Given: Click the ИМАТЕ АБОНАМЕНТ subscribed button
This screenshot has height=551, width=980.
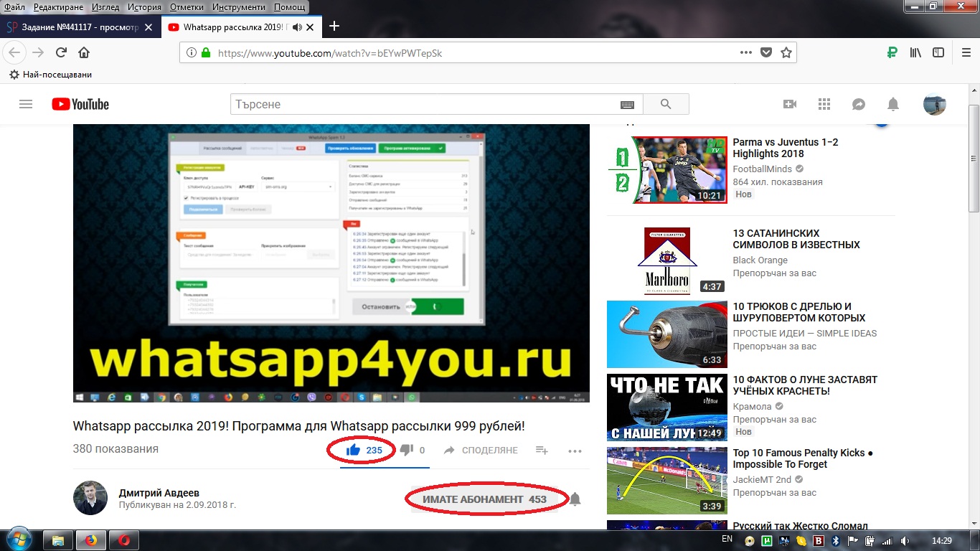Looking at the screenshot, I should [x=484, y=499].
